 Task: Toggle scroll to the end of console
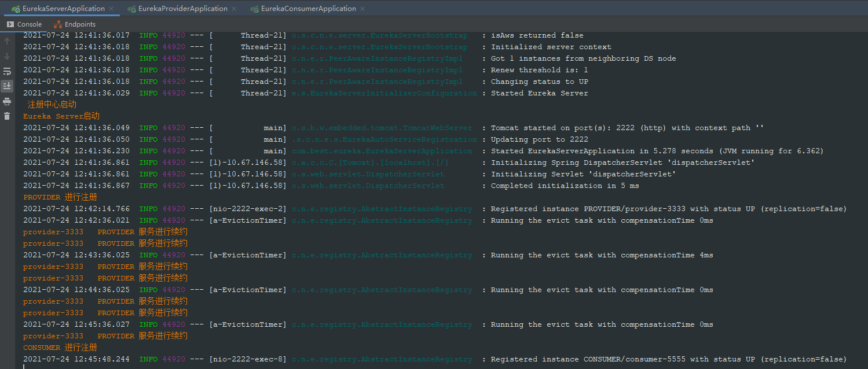pos(7,86)
